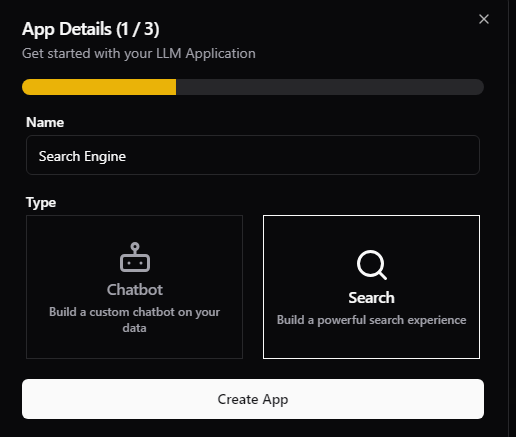Click the 'Name' field label
Screen dimensions: 516x437
[45, 122]
